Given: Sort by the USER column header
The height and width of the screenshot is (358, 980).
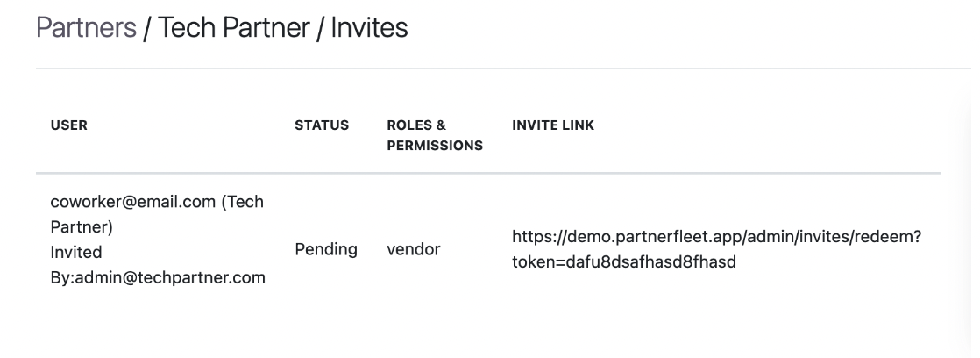Looking at the screenshot, I should tap(68, 125).
